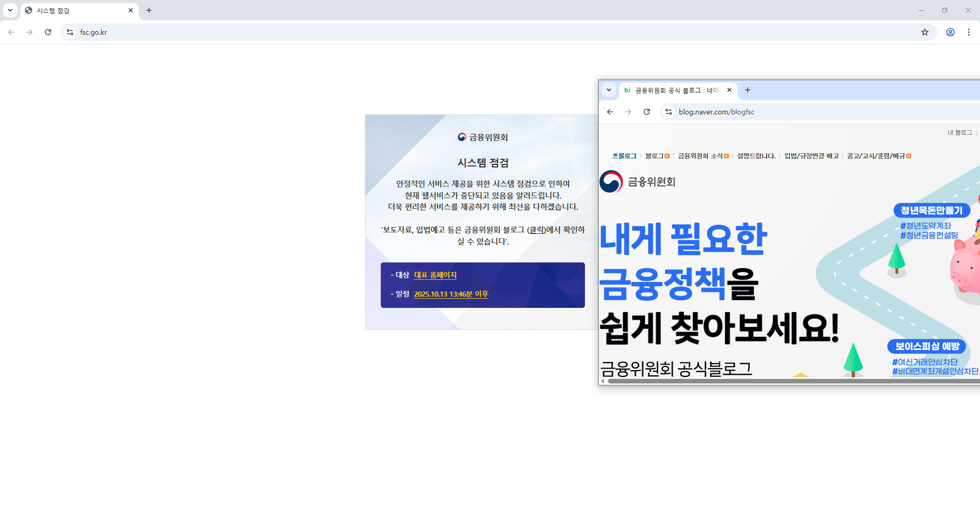Screen dimensions: 980x531
Task: Select the 시스템 점검 tab
Action: click(79, 11)
